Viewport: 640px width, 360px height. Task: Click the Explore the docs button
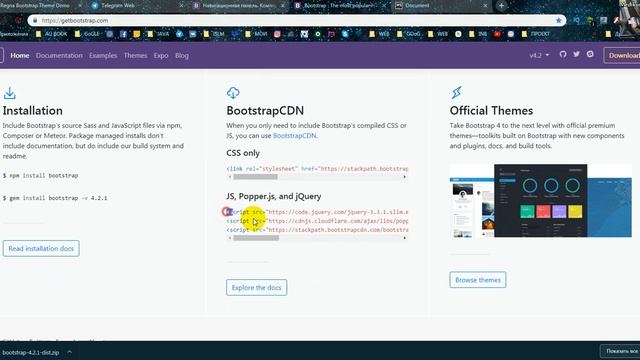click(257, 288)
